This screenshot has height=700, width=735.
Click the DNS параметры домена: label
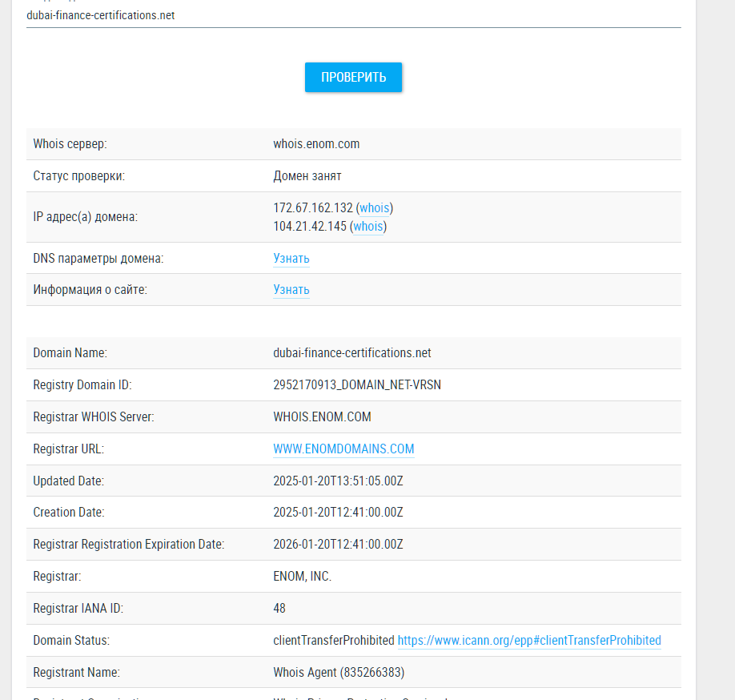[98, 259]
